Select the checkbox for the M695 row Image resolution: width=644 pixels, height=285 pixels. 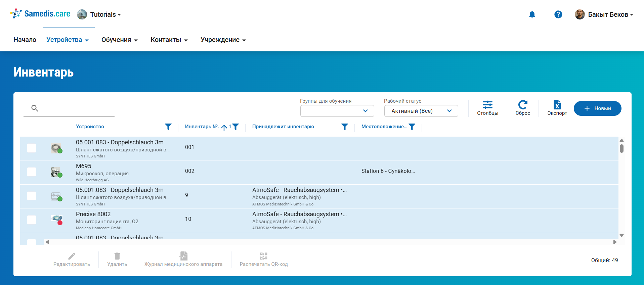click(x=32, y=172)
